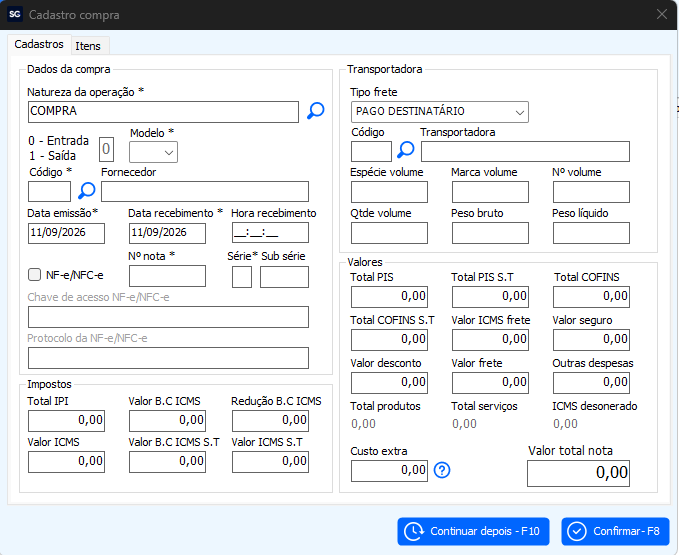Edit the Total IPI value
679x555 pixels.
66,421
